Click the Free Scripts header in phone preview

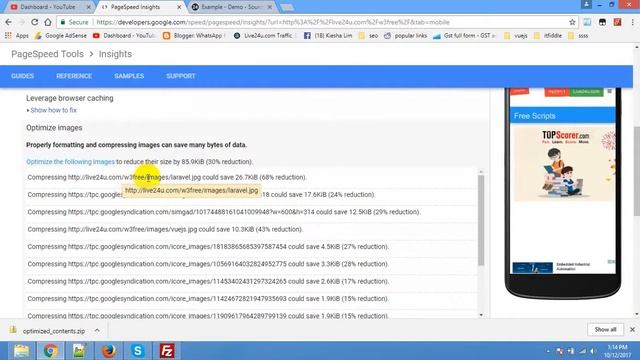point(562,116)
